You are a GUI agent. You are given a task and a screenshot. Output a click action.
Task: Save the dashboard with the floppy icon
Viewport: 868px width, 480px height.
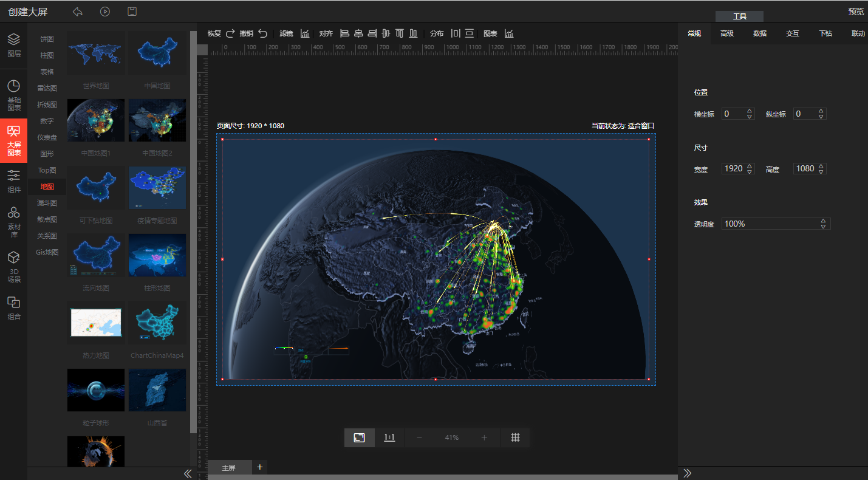pyautogui.click(x=132, y=12)
